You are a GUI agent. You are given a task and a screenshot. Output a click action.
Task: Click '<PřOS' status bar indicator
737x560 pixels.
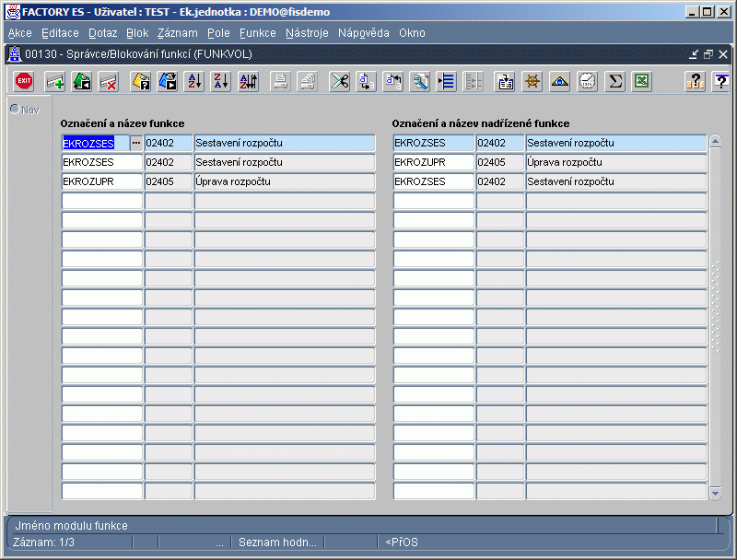402,542
